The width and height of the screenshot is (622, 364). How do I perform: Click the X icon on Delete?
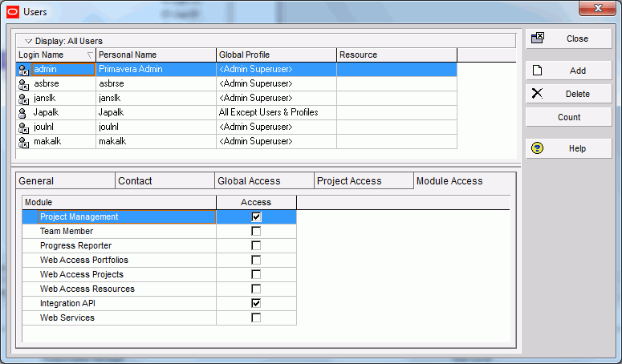tap(537, 94)
